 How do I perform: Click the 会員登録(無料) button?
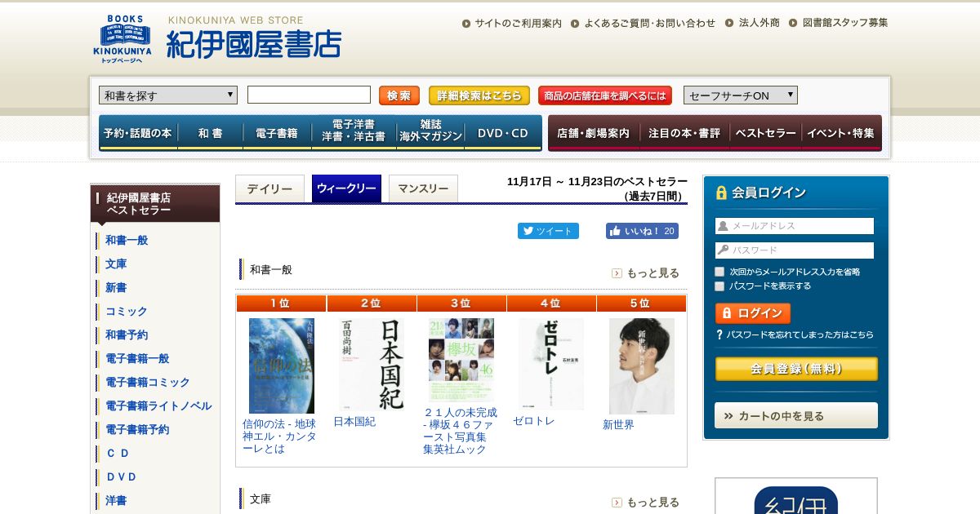(796, 369)
